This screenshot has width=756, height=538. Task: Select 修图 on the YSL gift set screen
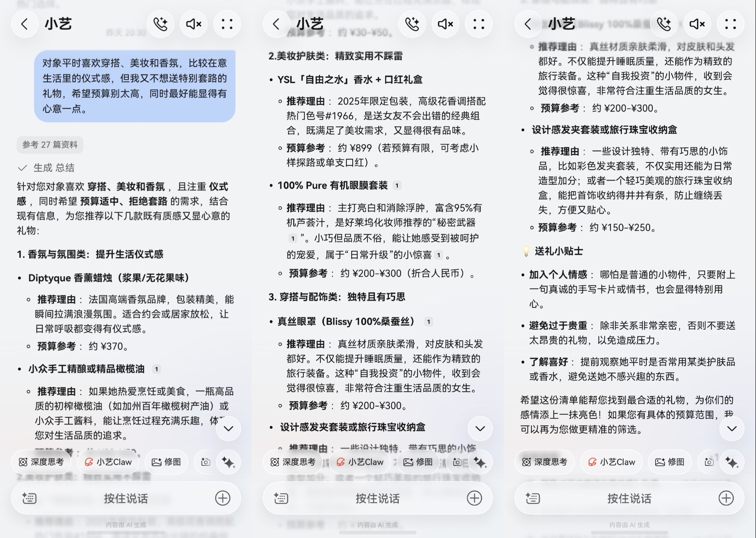pyautogui.click(x=418, y=462)
